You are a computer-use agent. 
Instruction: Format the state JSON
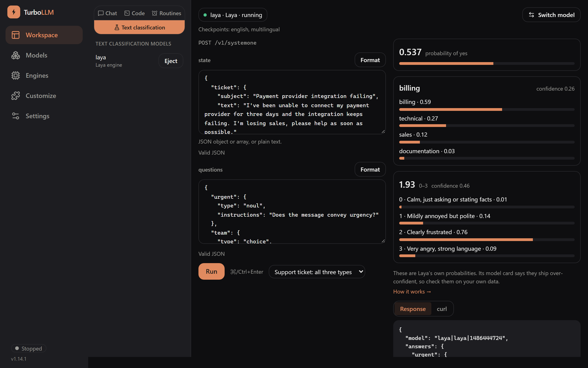tap(370, 60)
